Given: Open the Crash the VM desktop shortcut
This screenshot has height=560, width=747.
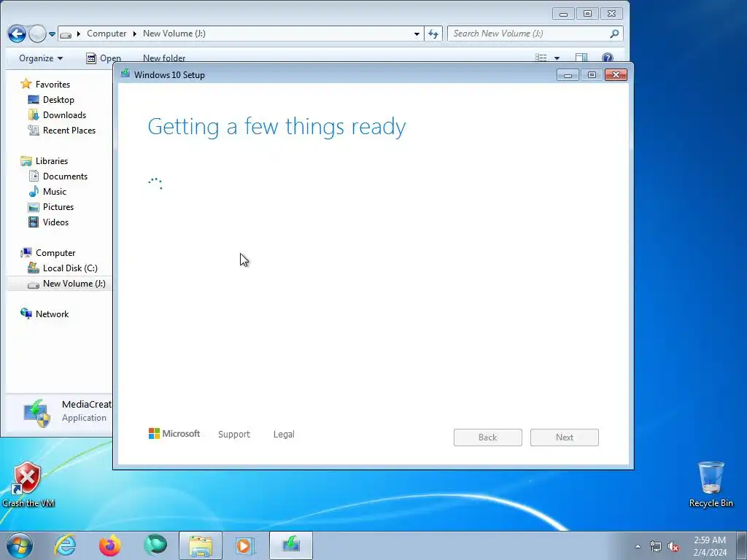Looking at the screenshot, I should pyautogui.click(x=28, y=484).
